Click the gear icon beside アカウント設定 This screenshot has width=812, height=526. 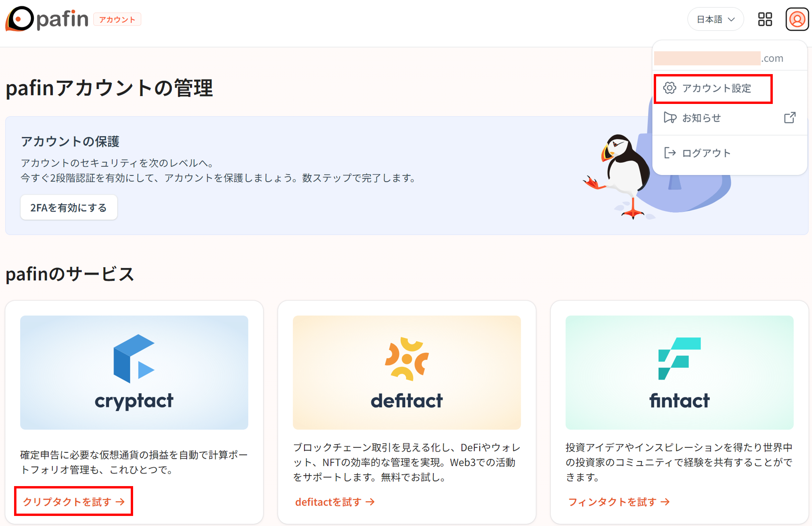pyautogui.click(x=670, y=88)
